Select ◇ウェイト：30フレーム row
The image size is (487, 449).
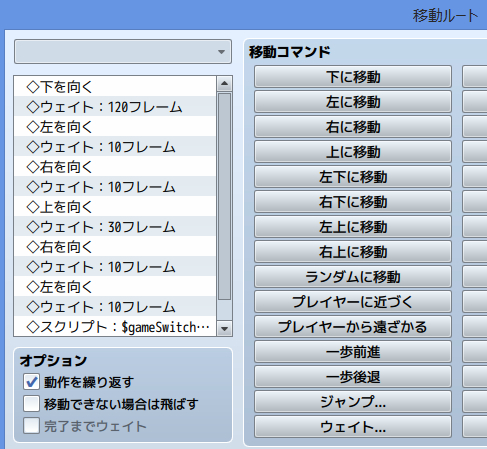(115, 227)
